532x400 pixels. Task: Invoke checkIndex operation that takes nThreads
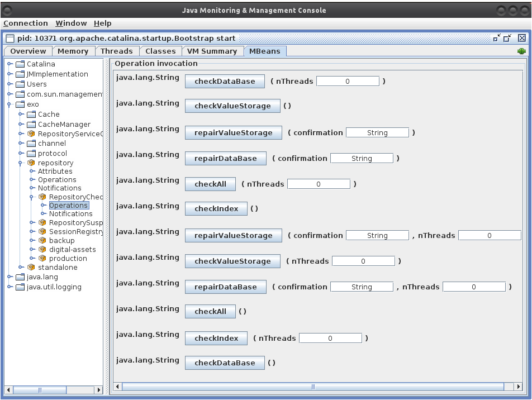tap(217, 338)
